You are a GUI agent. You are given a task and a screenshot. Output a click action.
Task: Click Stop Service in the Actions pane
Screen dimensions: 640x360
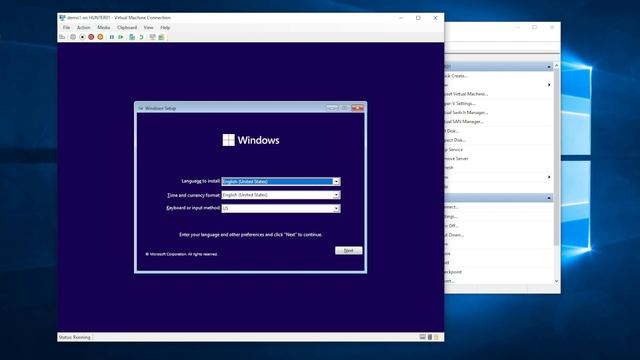[x=454, y=149]
